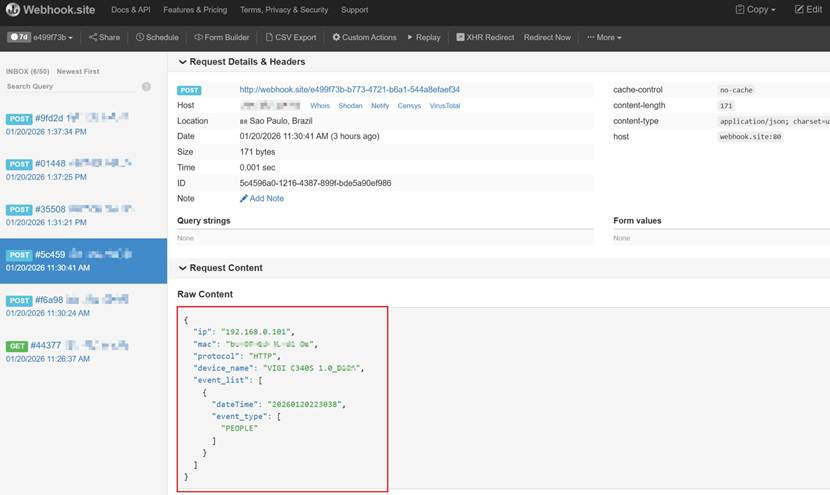
Task: Open the Schedule tool
Action: click(157, 38)
